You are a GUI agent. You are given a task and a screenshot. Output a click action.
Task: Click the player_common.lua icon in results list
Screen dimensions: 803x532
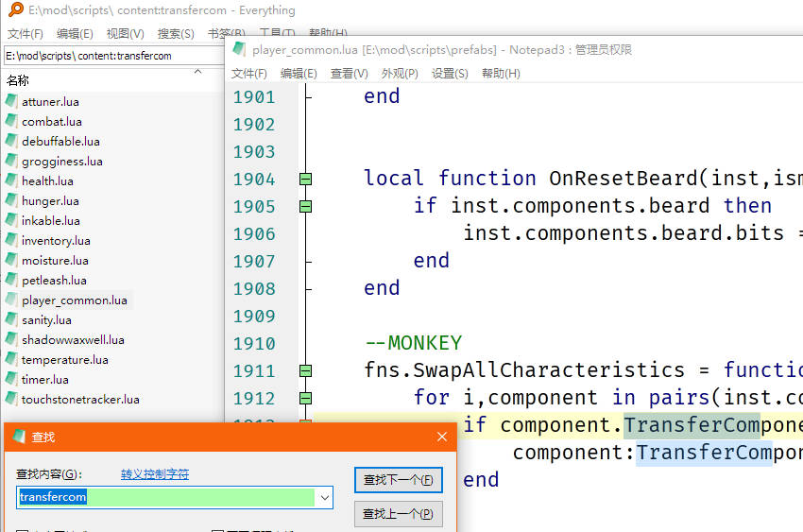click(x=11, y=300)
